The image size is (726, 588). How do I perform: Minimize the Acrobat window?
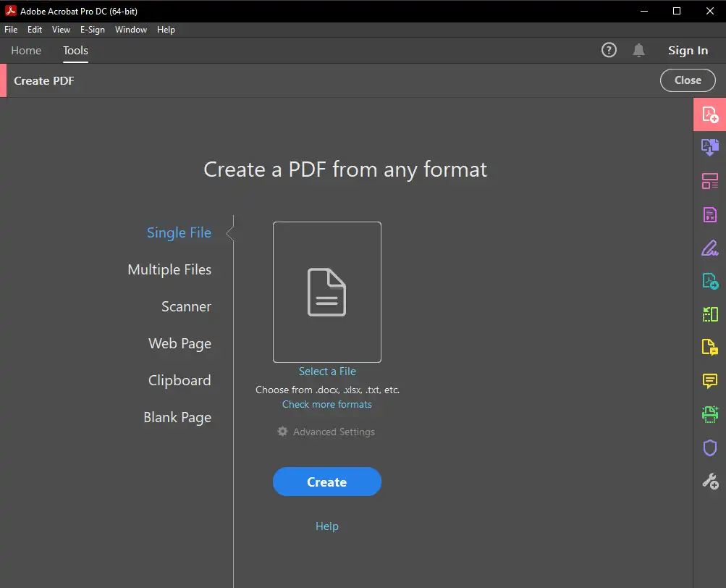[644, 11]
